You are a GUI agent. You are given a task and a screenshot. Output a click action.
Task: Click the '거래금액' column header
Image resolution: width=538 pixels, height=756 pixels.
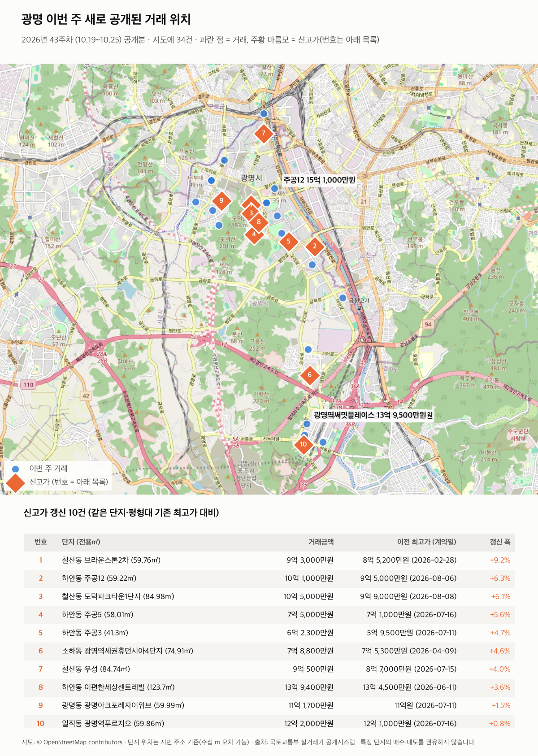click(321, 542)
